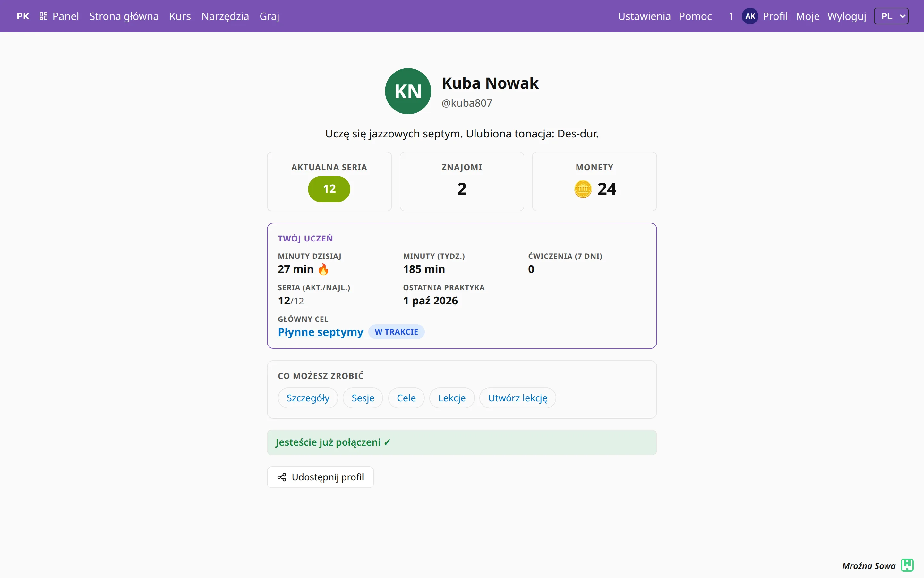Screen dimensions: 924x578
Task: Click the 185 min weekly value
Action: coord(424,269)
